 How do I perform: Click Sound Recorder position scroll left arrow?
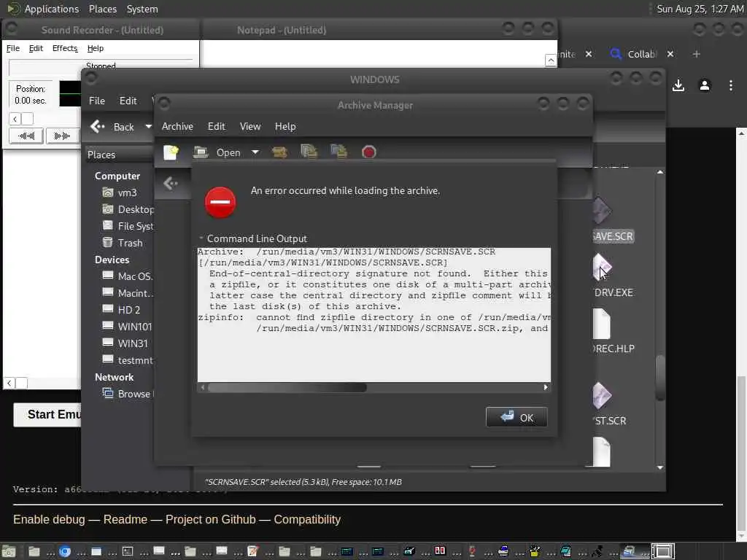coord(15,119)
